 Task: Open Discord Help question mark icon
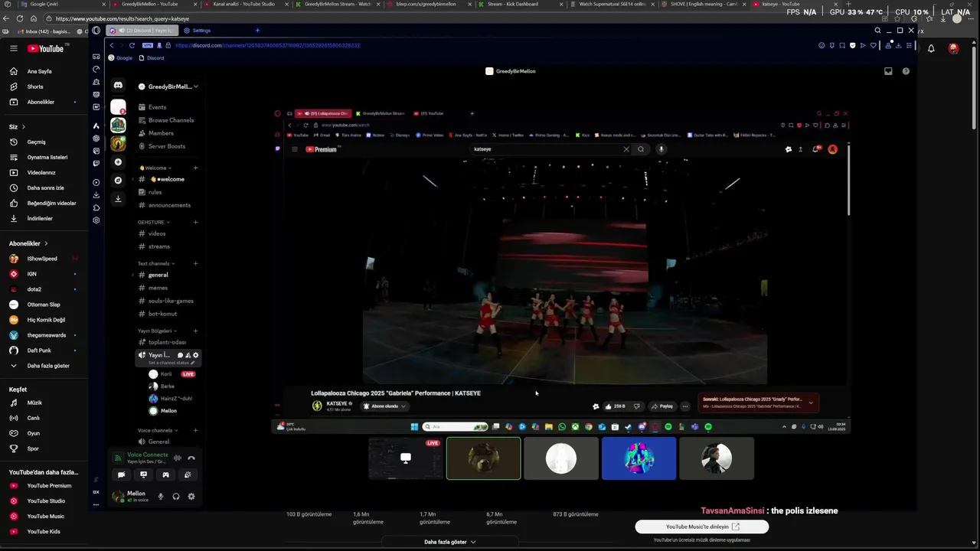tap(906, 71)
